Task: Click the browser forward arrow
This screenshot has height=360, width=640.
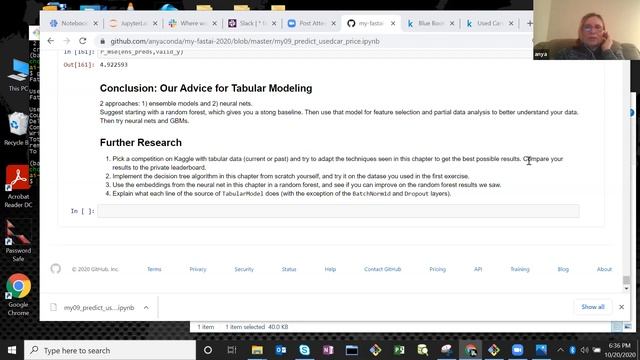Action: click(67, 41)
